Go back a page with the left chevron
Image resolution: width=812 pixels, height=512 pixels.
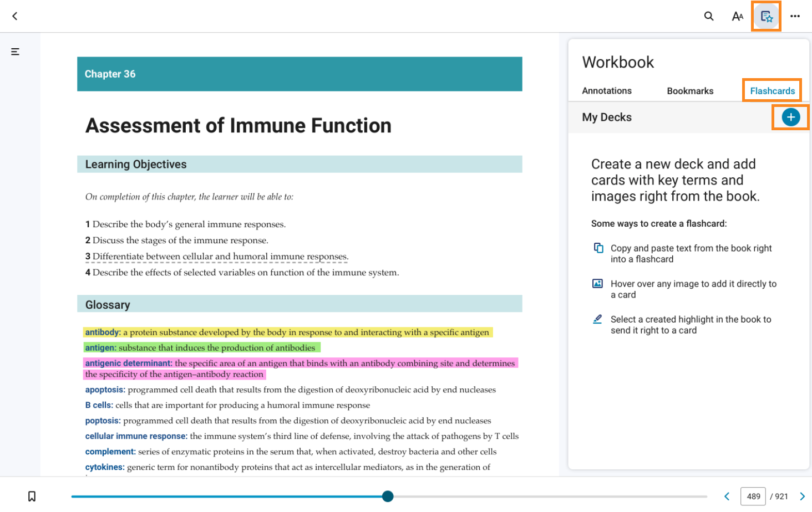click(727, 496)
